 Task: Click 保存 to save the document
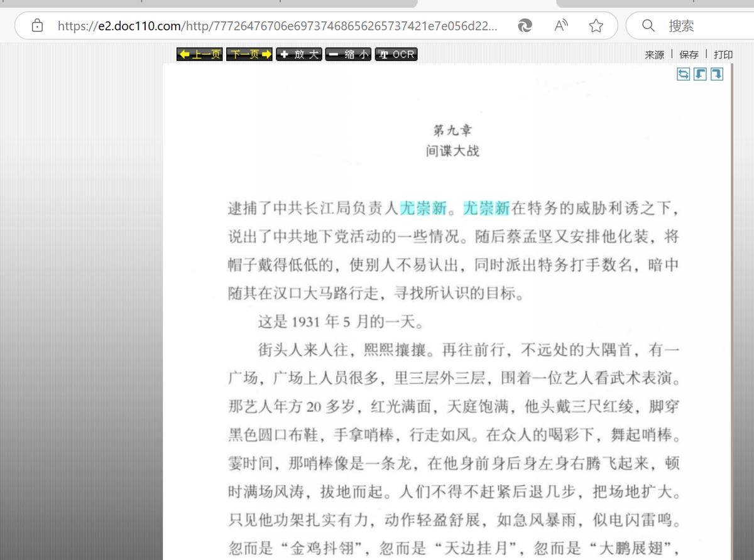(689, 55)
